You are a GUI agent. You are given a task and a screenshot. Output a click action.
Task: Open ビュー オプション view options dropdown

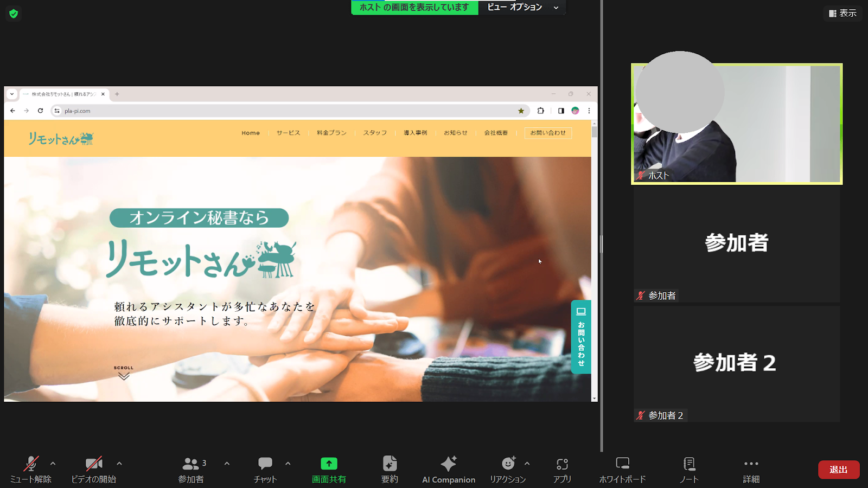[x=522, y=7]
